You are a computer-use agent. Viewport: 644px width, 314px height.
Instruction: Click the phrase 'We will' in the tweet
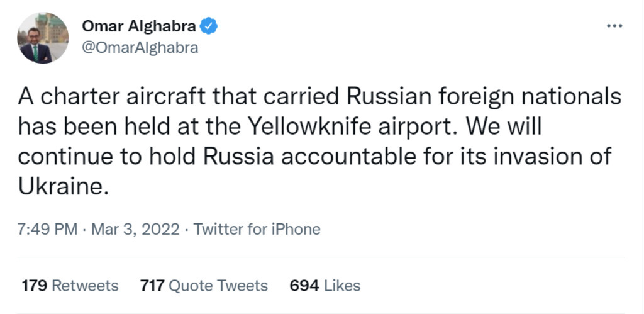509,127
